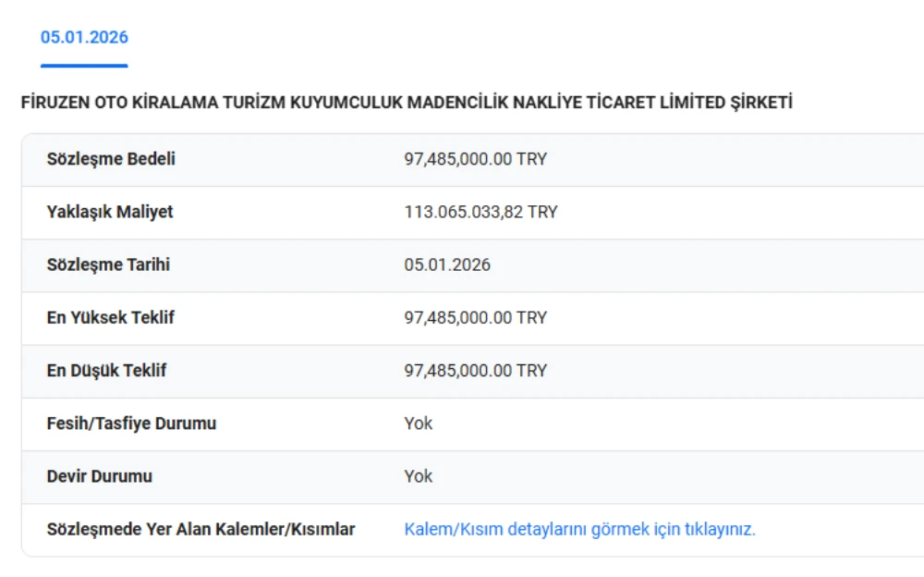Click the 113.065.033,82 TRY value
924x577 pixels.
click(x=480, y=212)
